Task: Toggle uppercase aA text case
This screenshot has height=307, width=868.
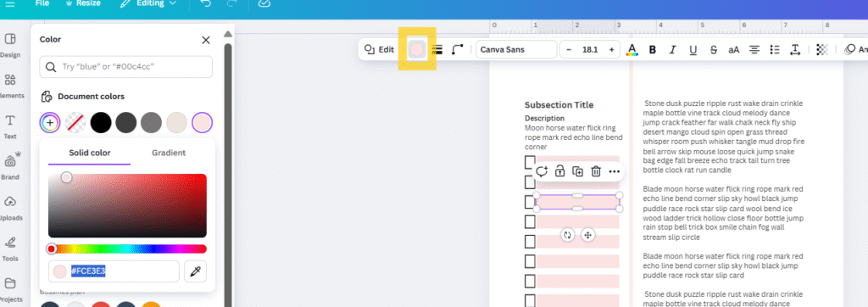Action: (x=733, y=50)
